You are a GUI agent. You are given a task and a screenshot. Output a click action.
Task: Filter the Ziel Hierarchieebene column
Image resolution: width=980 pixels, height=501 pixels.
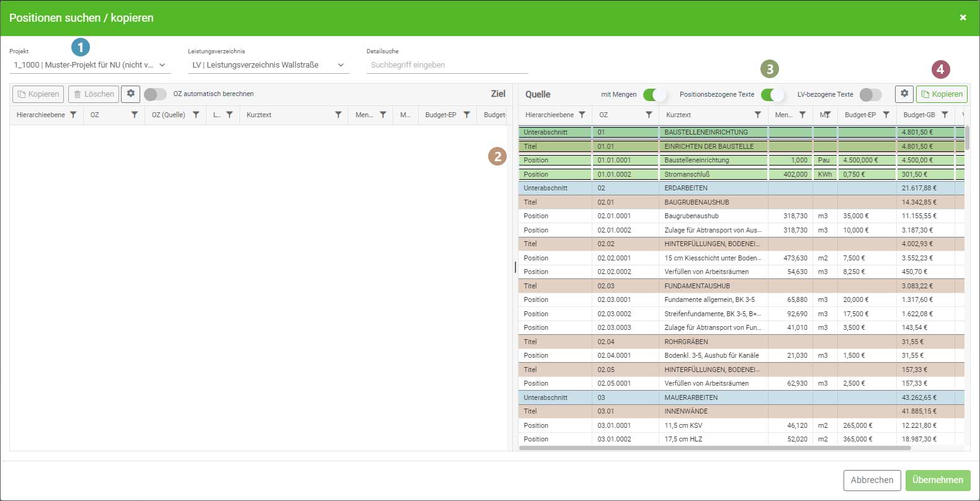[x=73, y=115]
